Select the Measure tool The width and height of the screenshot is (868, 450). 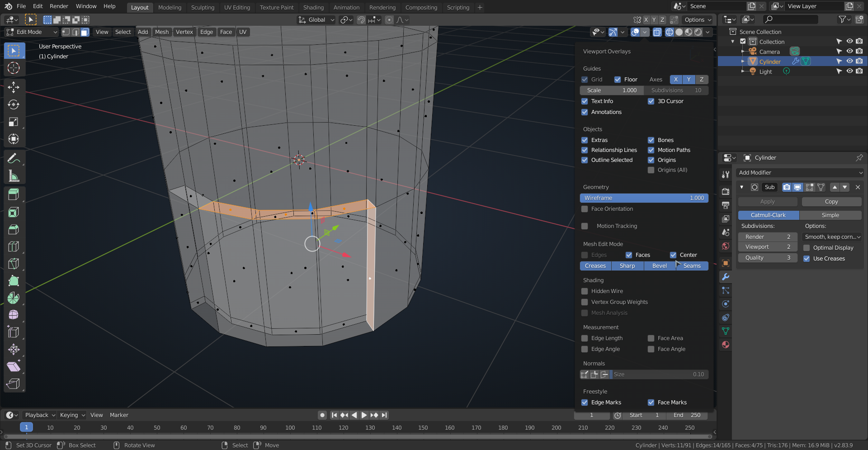coord(14,176)
